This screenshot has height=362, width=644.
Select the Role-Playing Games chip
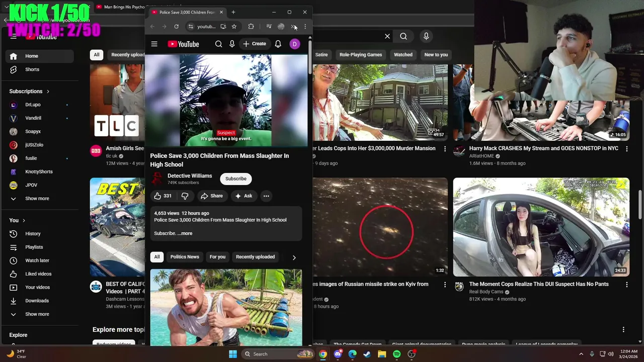[x=361, y=55]
